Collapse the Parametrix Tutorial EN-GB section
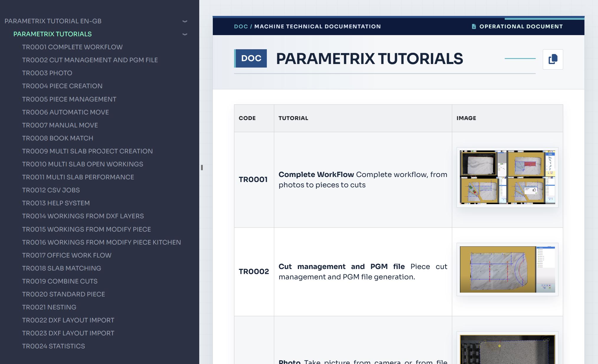 [185, 21]
